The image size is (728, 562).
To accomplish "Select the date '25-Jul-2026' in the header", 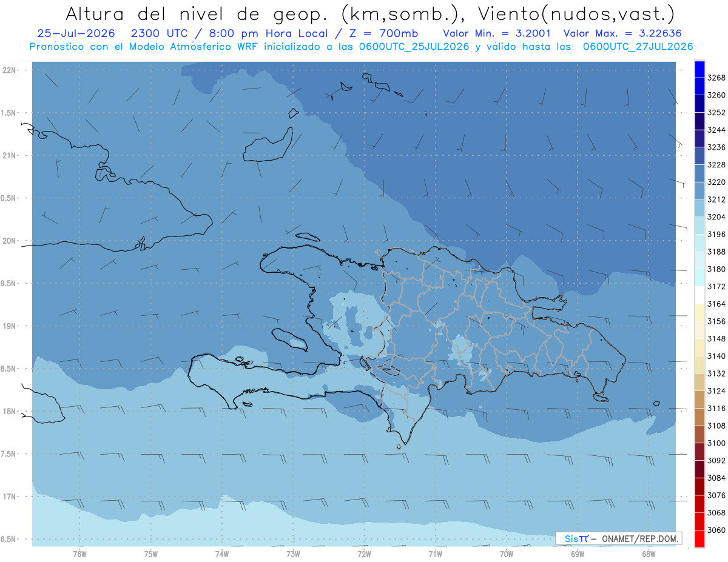I will click(76, 33).
